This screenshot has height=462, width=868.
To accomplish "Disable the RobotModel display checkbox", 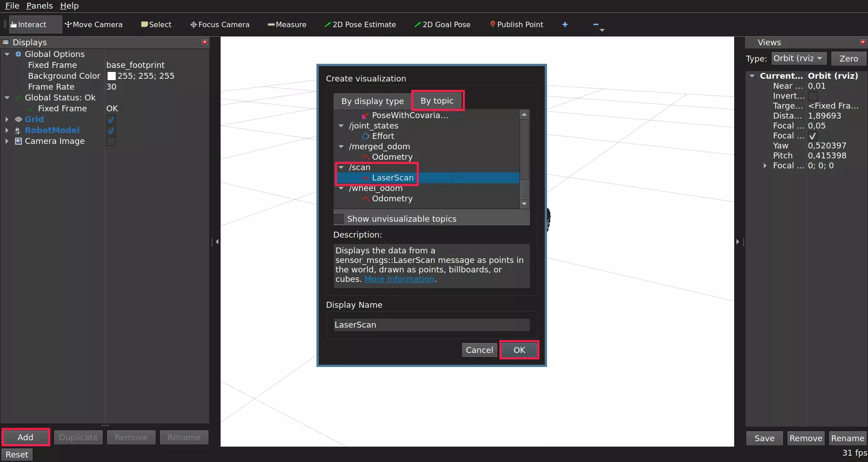I will click(x=111, y=130).
